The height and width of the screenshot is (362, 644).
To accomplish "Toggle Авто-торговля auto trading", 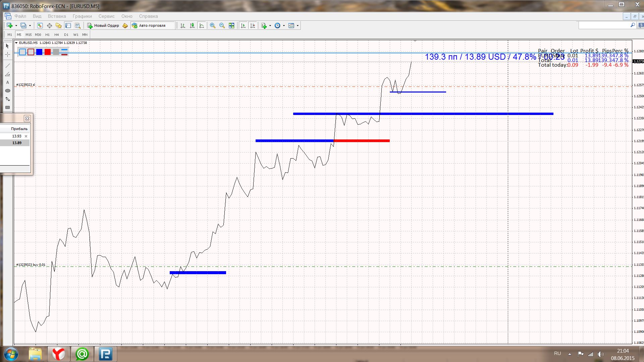I will click(149, 25).
